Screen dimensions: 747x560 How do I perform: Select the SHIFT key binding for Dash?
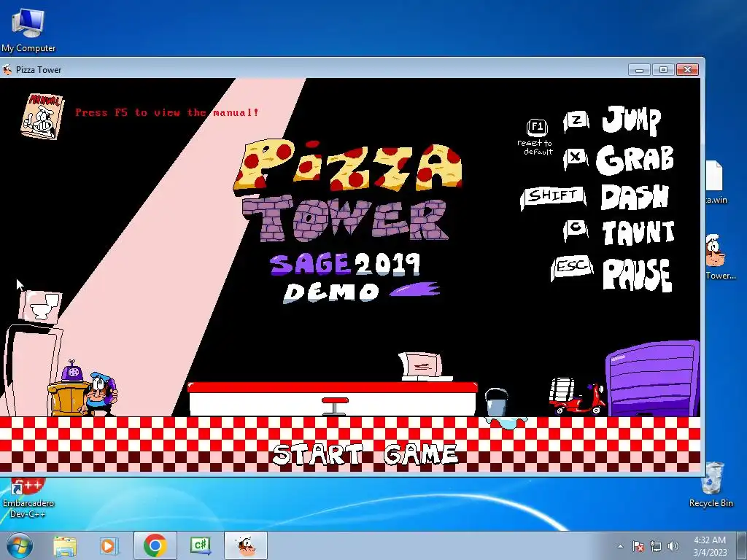tap(553, 197)
